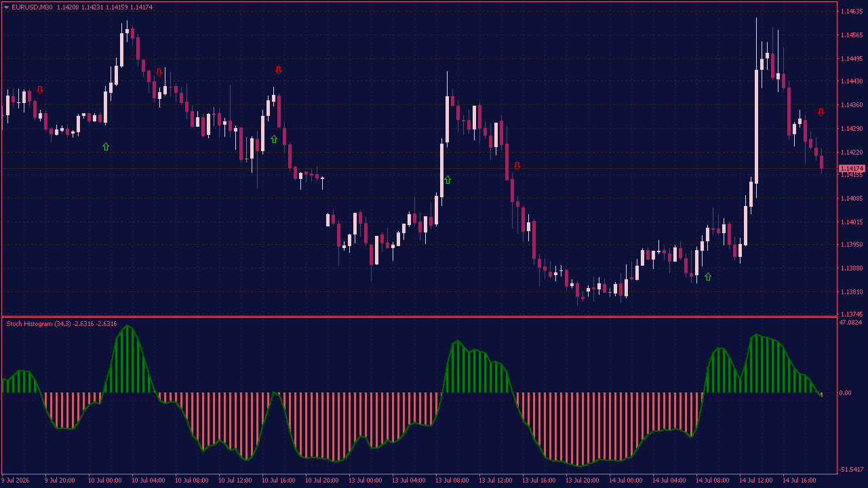This screenshot has width=868, height=488.
Task: Click the 10 Jul 12:00 time label
Action: (x=235, y=481)
